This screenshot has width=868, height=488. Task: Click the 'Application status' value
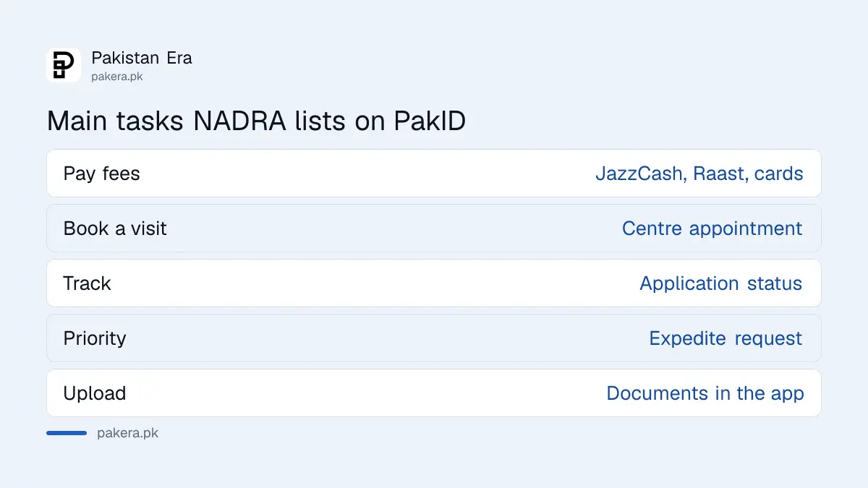click(721, 283)
